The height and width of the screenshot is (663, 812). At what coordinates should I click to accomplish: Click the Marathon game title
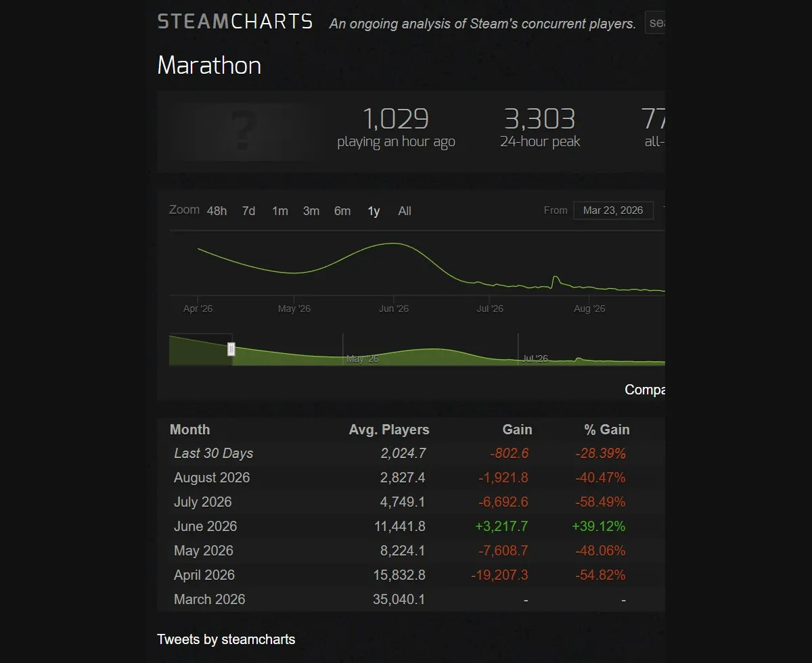(x=209, y=66)
